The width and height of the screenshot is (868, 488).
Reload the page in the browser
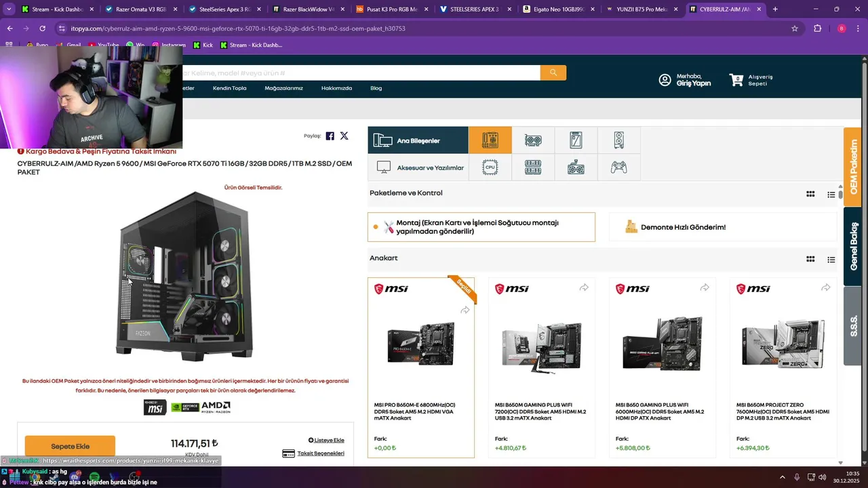click(x=42, y=28)
